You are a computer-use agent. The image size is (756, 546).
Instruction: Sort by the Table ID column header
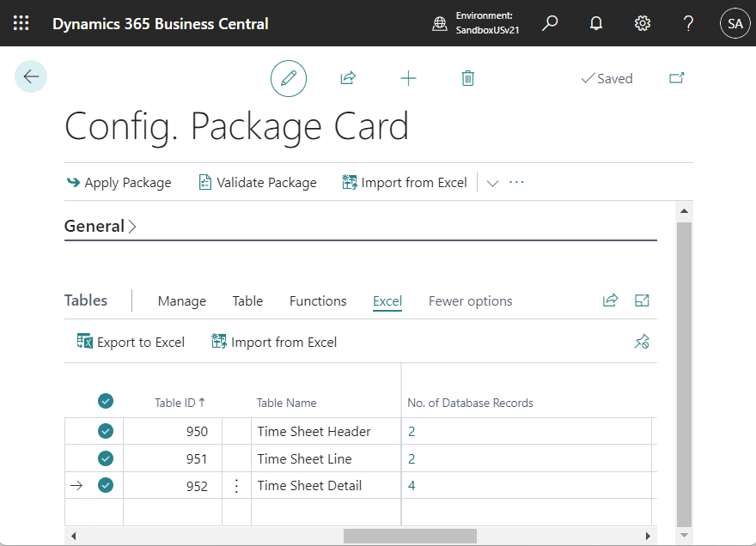180,403
